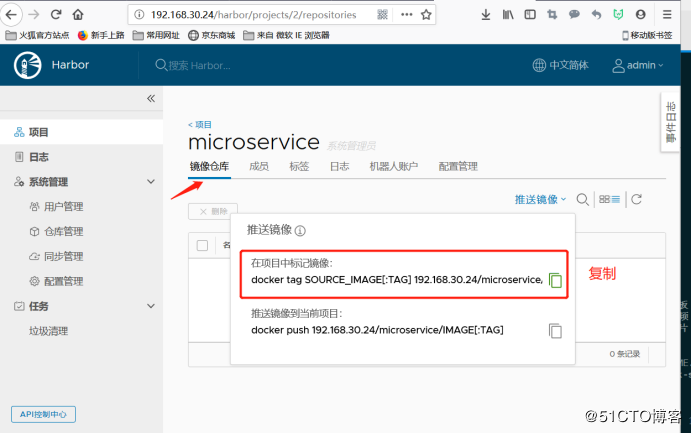Toggle the browser sidebar icon

click(x=530, y=15)
